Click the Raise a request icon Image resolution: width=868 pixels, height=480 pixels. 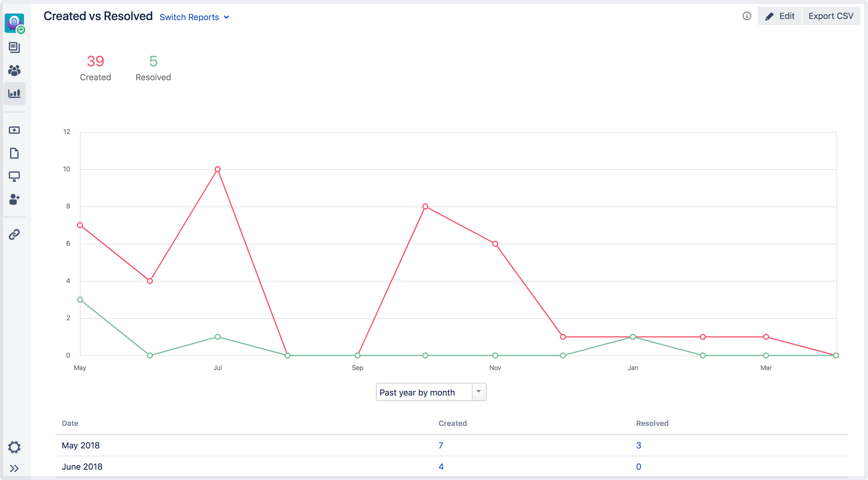point(14,130)
